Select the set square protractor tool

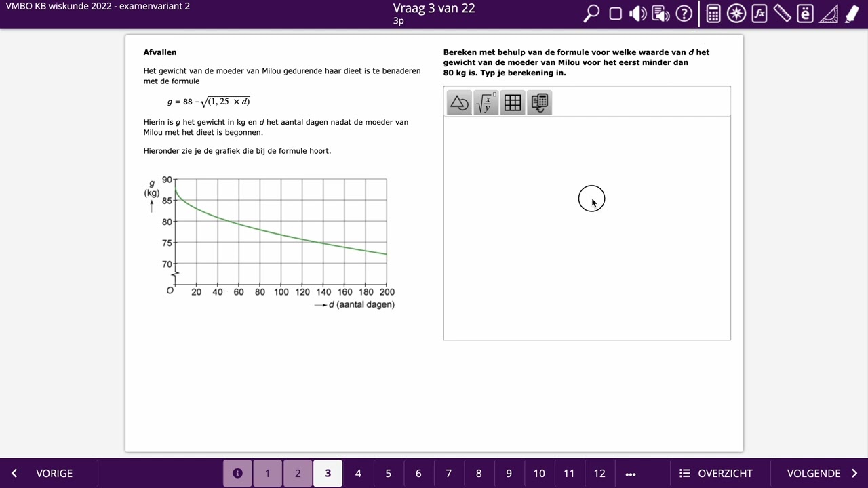click(x=829, y=14)
